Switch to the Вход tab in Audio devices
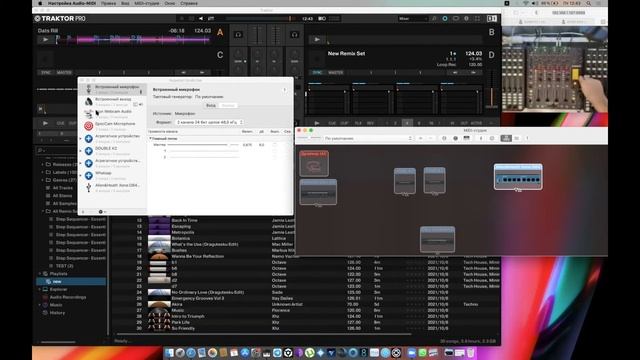The image size is (640, 360). [211, 105]
